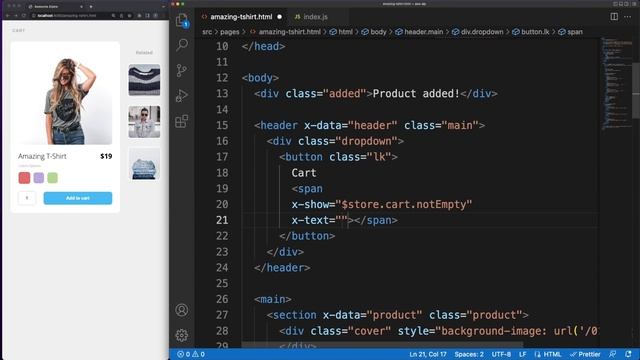The image size is (640, 360).
Task: Click Ln 21, Col 17 in status bar
Action: coord(428,354)
